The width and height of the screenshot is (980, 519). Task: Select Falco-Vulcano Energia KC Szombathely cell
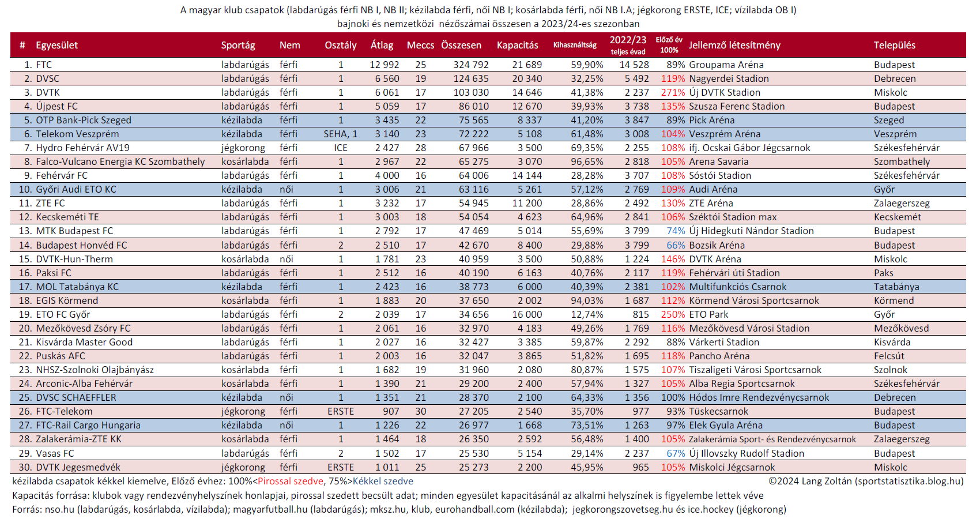click(120, 161)
